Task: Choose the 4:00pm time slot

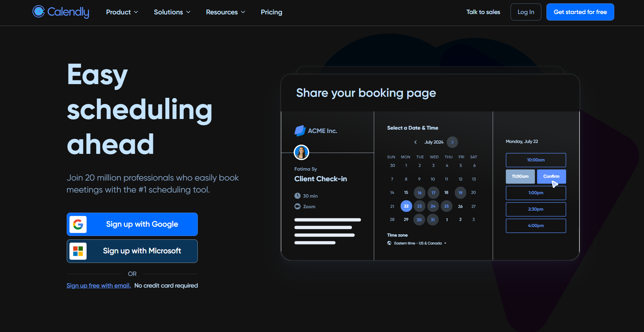Action: tap(536, 226)
